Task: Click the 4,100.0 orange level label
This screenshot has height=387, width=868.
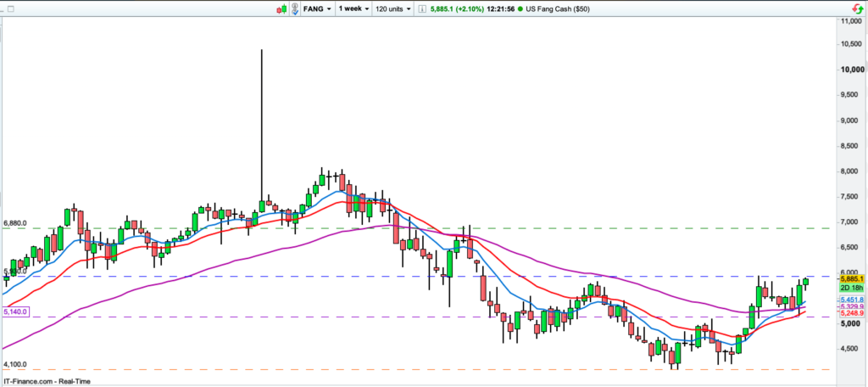Action: [x=16, y=364]
